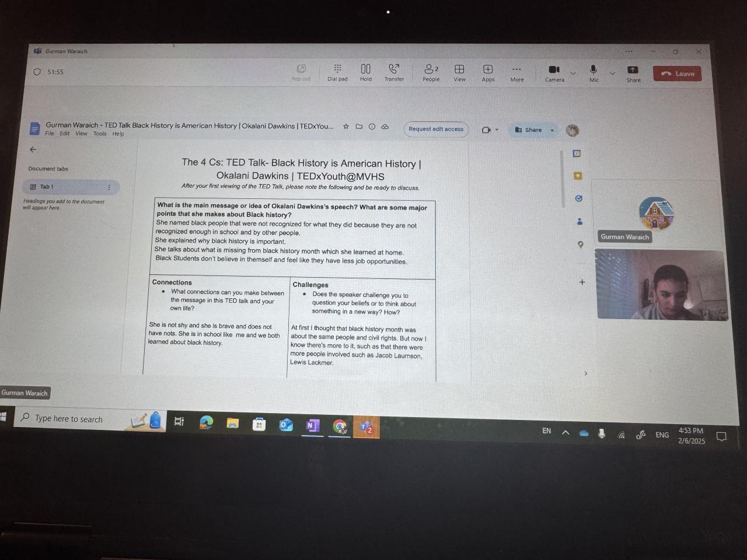Click Request edit access
This screenshot has width=747, height=560.
(436, 129)
